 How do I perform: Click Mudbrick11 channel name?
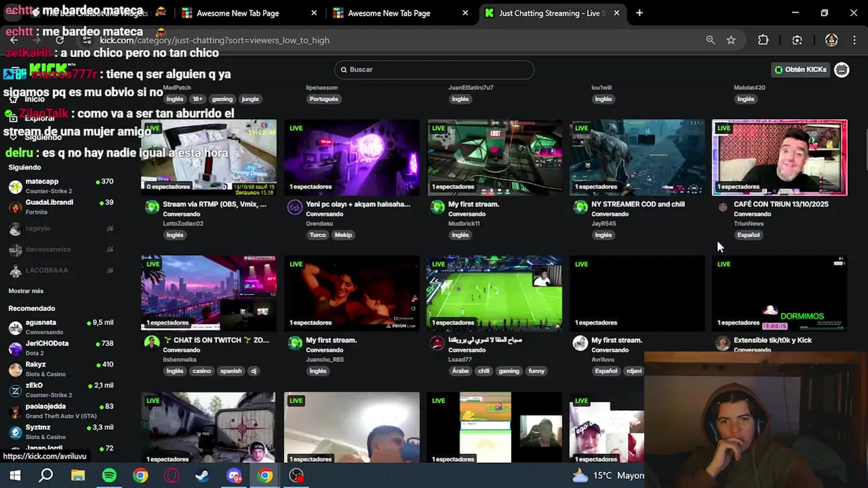pos(464,224)
